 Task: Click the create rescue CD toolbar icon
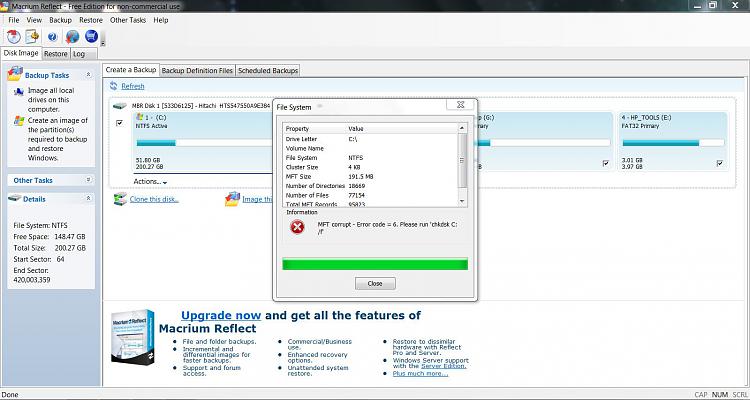point(13,36)
